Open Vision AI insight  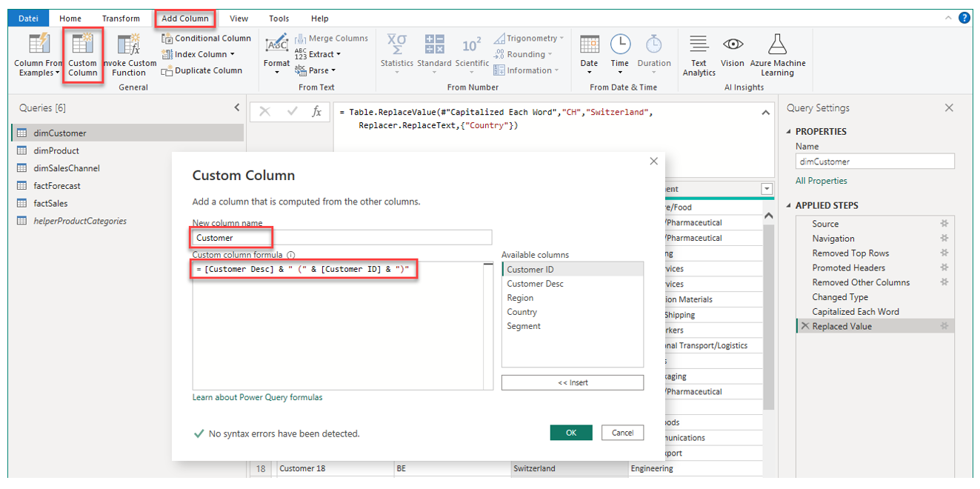[x=733, y=50]
